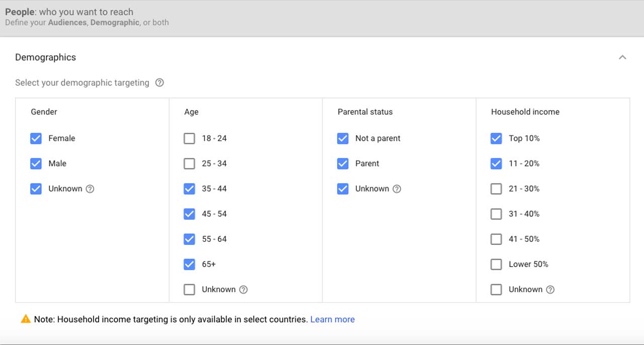Enable the 18 - 24 age checkbox
This screenshot has width=644, height=345.
tap(189, 138)
